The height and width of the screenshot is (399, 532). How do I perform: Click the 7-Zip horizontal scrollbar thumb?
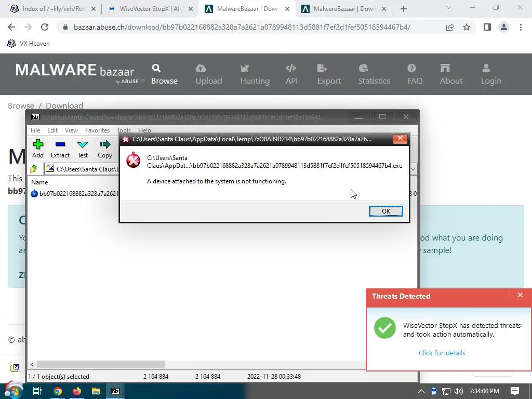pyautogui.click(x=101, y=364)
